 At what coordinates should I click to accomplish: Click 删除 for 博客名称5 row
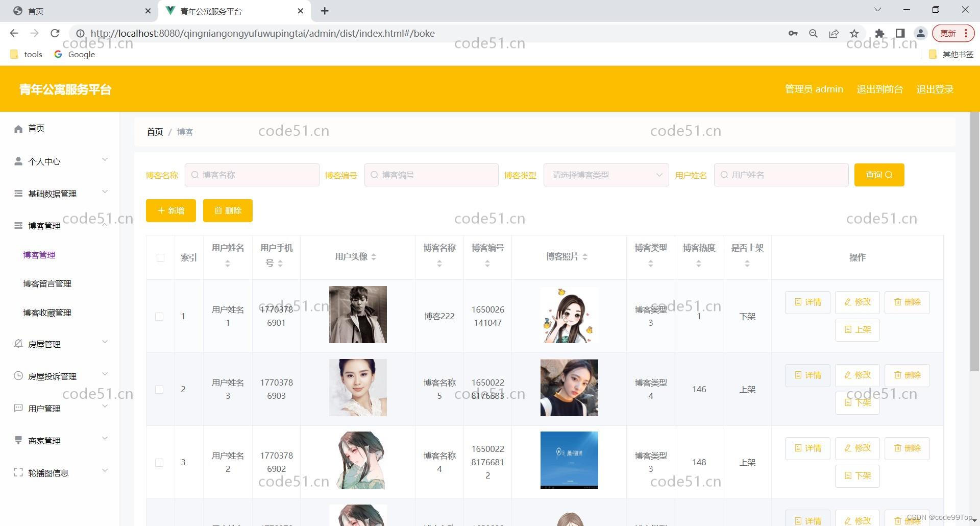[x=907, y=375]
